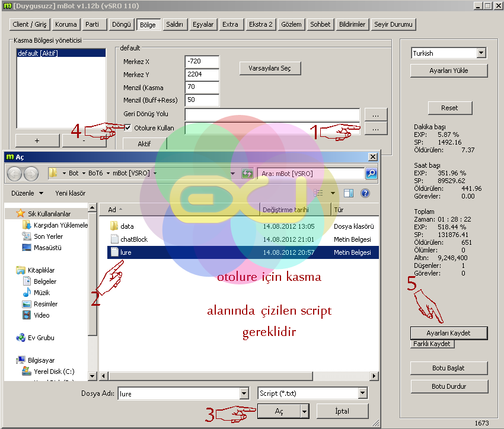Open Müzik library

36,293
